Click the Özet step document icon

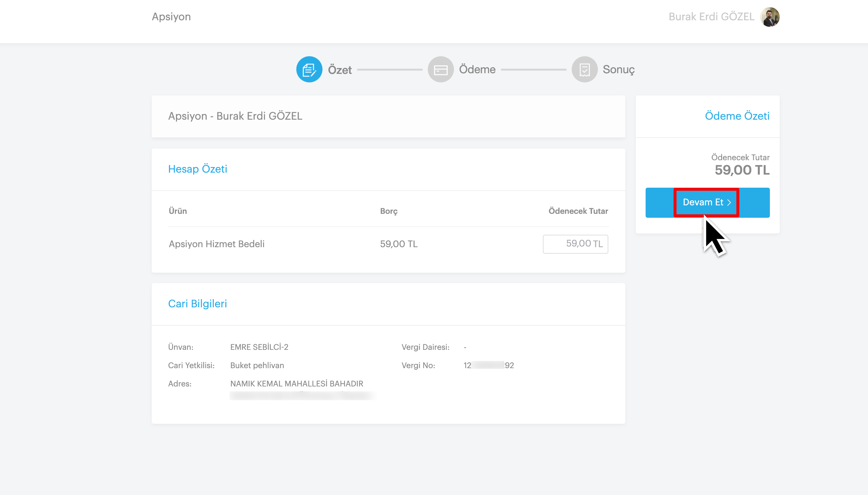[x=309, y=69]
